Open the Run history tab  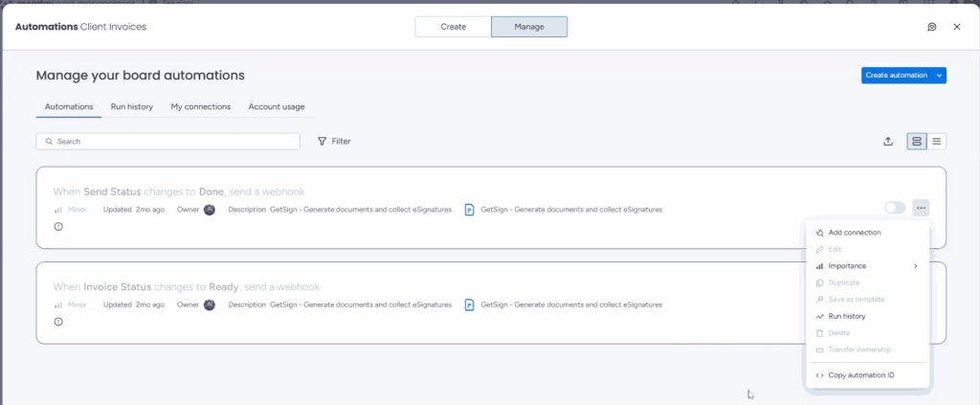click(132, 107)
